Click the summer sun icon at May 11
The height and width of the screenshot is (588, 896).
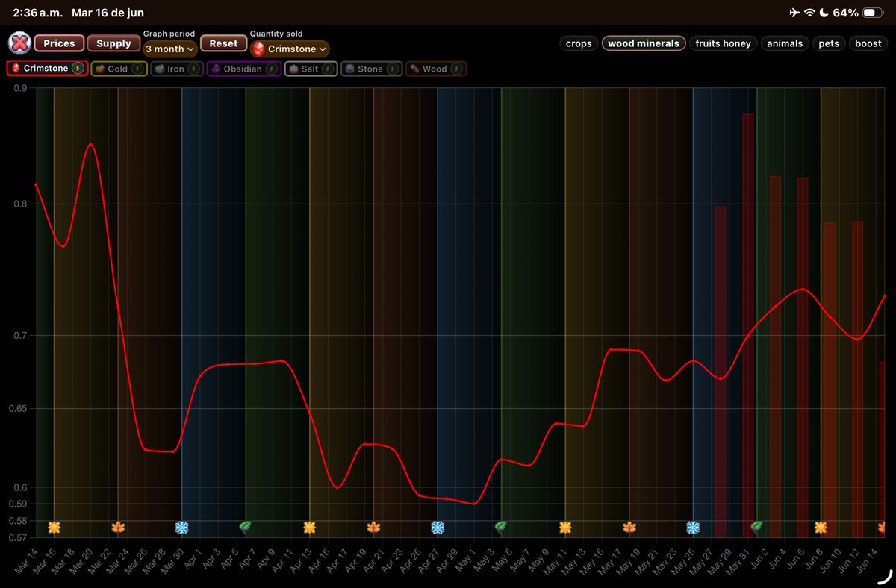pos(565,528)
